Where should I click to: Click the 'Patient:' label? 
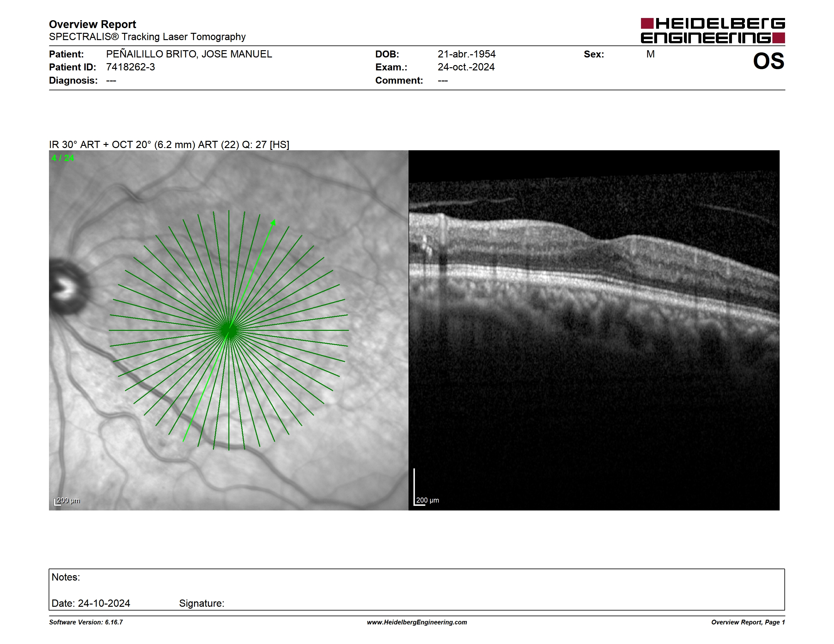(x=66, y=54)
